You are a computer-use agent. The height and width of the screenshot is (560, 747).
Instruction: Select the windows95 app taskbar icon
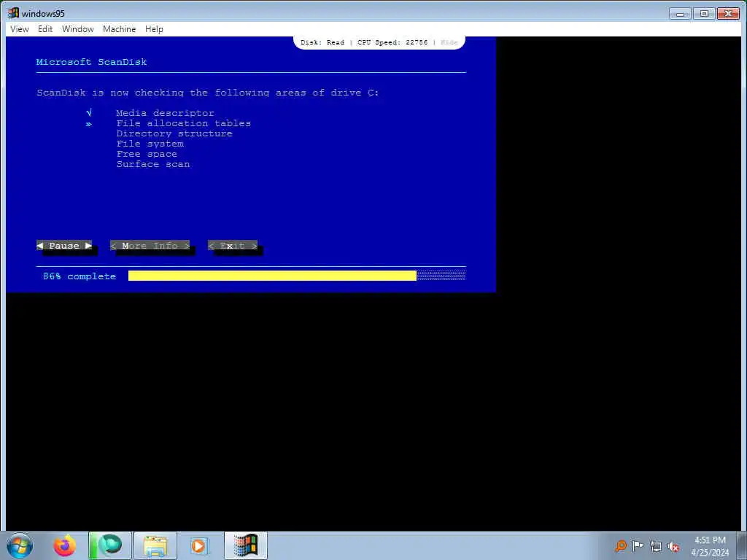(x=246, y=545)
